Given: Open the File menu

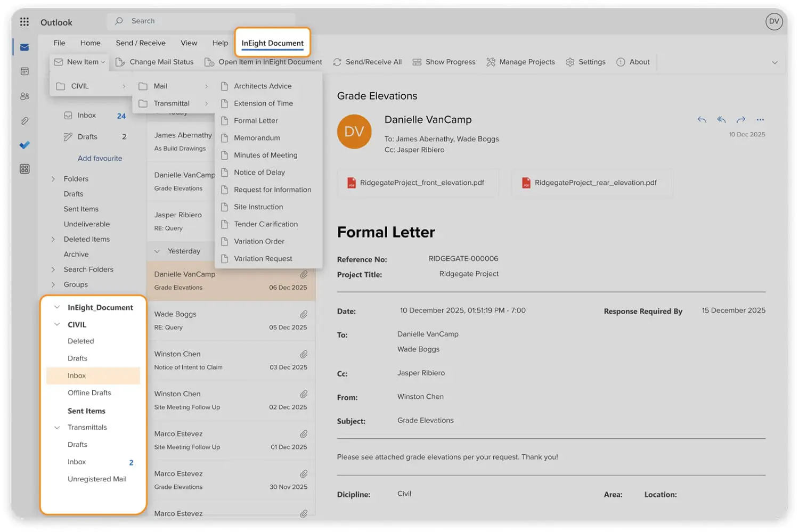Looking at the screenshot, I should [x=59, y=43].
